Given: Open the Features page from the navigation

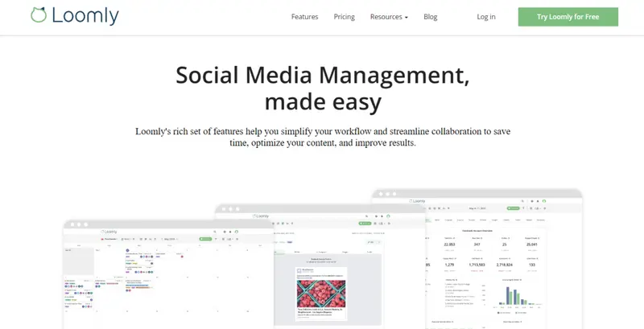Looking at the screenshot, I should tap(304, 17).
